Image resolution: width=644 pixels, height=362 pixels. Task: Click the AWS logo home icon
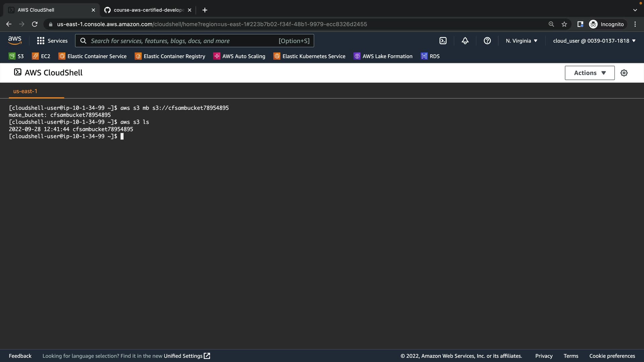point(15,41)
